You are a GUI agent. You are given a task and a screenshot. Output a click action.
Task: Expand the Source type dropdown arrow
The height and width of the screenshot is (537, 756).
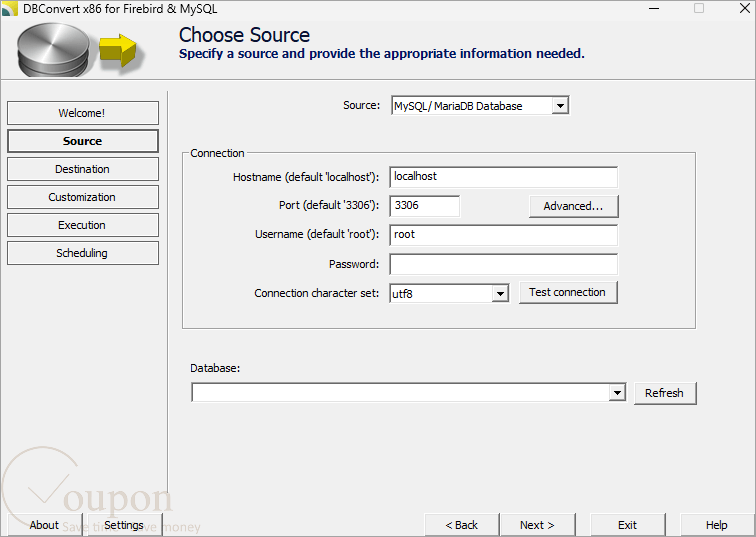(x=560, y=106)
